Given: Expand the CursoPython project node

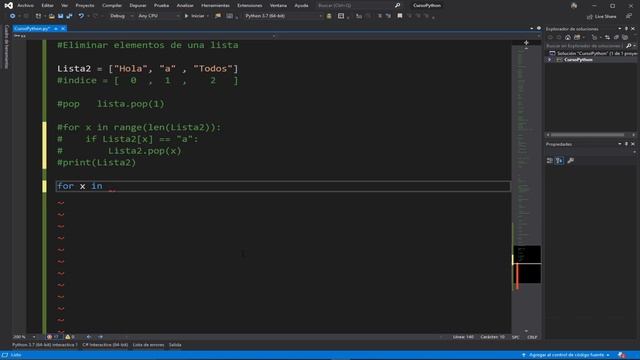Looking at the screenshot, I should click(x=549, y=60).
